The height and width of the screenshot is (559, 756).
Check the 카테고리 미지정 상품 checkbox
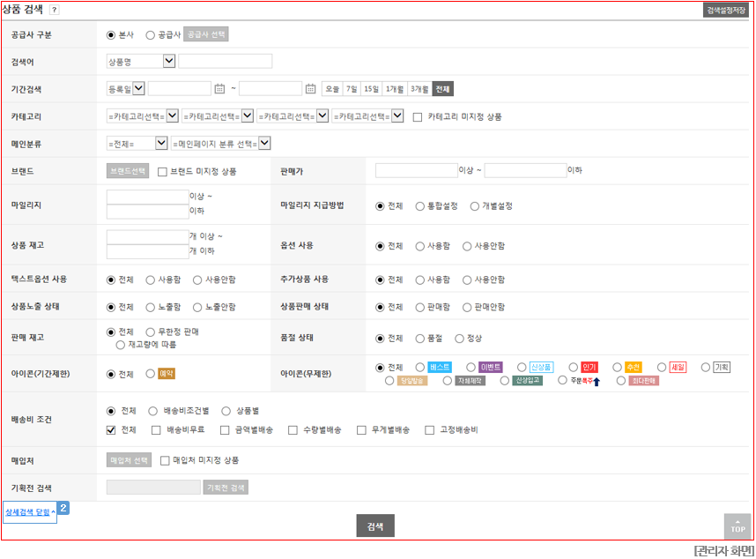coord(418,117)
